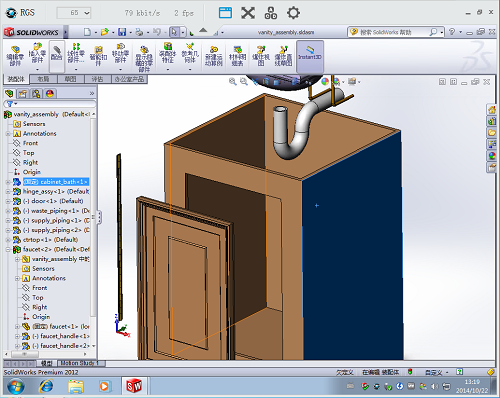Image resolution: width=500 pixels, height=398 pixels.
Task: Switch to the Layout (布局) tab
Action: [43, 79]
